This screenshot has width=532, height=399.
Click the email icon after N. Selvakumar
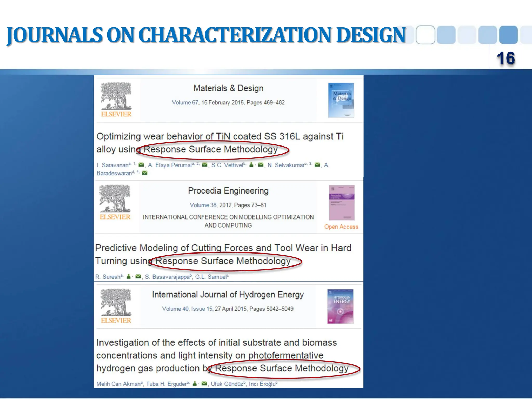317,165
